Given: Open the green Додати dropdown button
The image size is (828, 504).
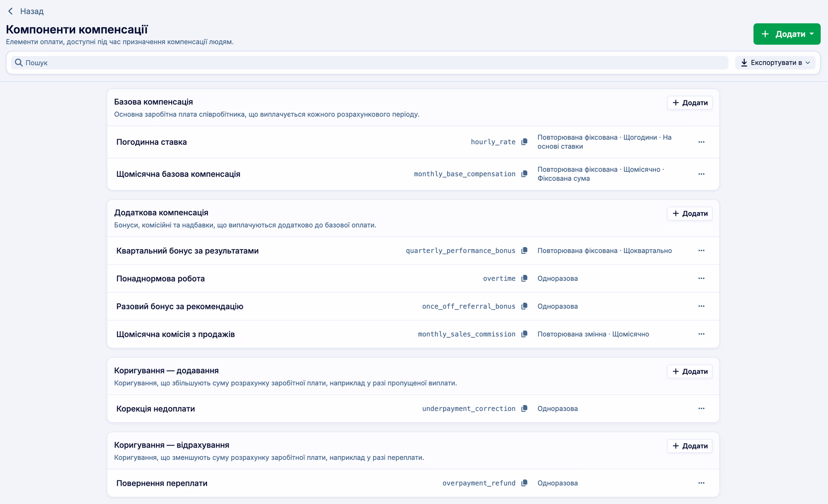Looking at the screenshot, I should coord(787,34).
